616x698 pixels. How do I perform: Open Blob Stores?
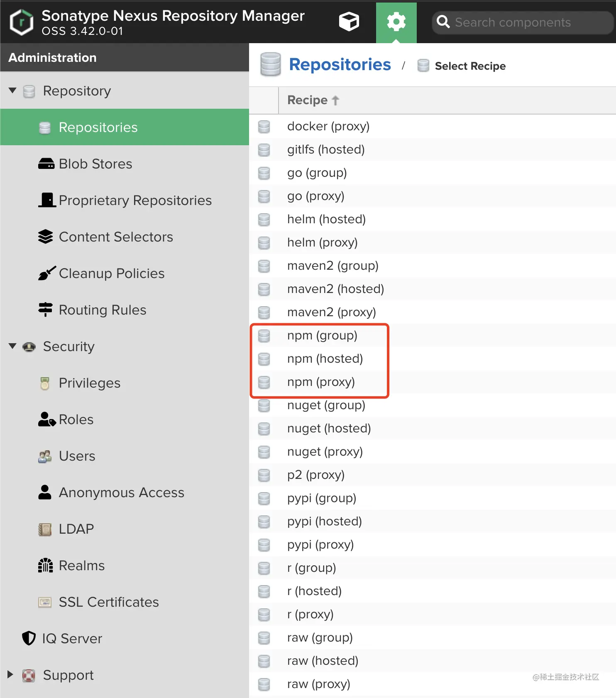point(95,164)
